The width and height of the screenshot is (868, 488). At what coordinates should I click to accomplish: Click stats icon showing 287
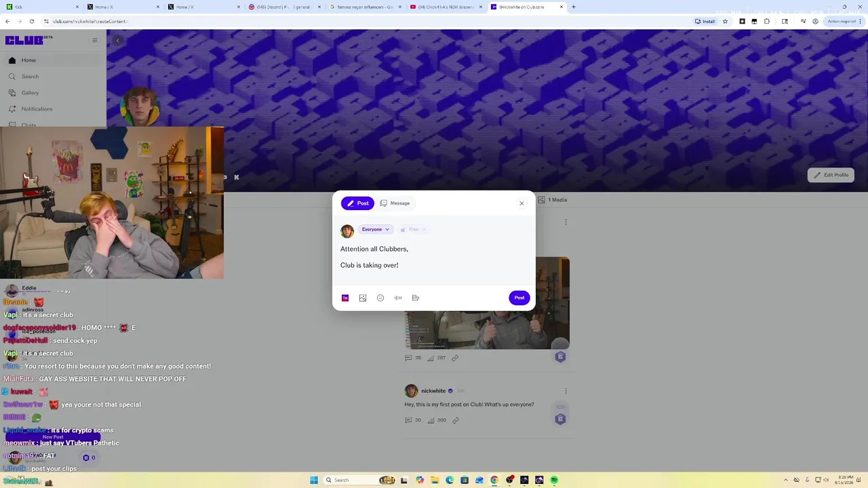(x=431, y=358)
